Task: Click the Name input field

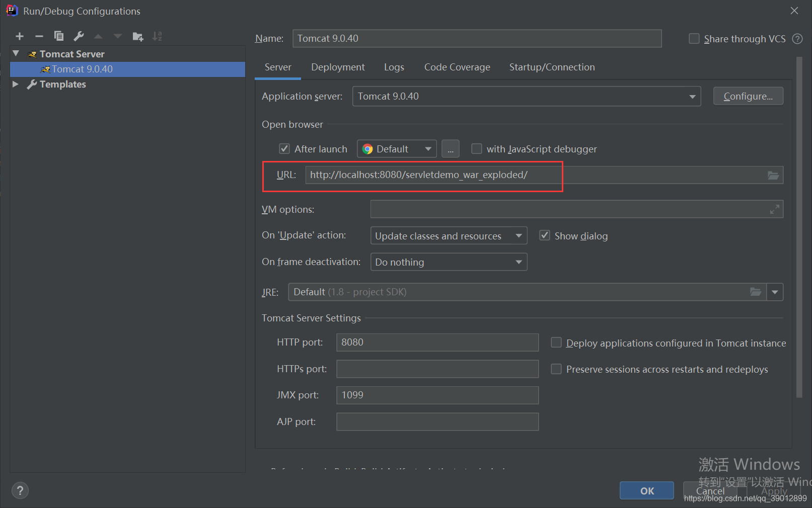Action: (x=477, y=38)
